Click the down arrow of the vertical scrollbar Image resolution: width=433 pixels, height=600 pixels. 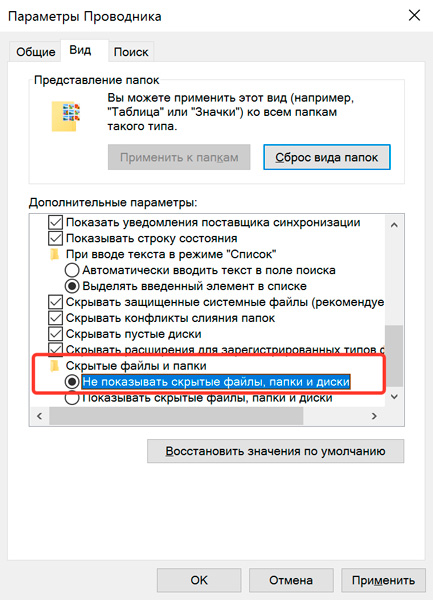[394, 397]
